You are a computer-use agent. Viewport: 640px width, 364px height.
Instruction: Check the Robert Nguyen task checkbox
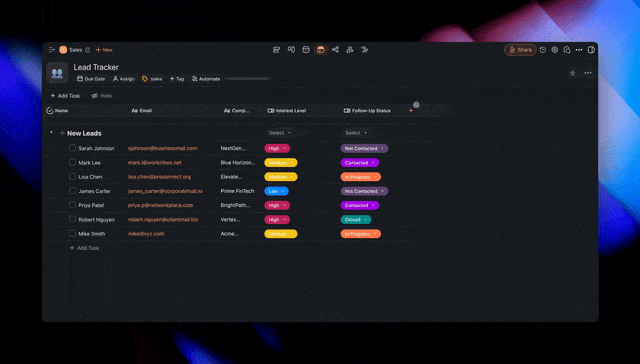point(72,219)
